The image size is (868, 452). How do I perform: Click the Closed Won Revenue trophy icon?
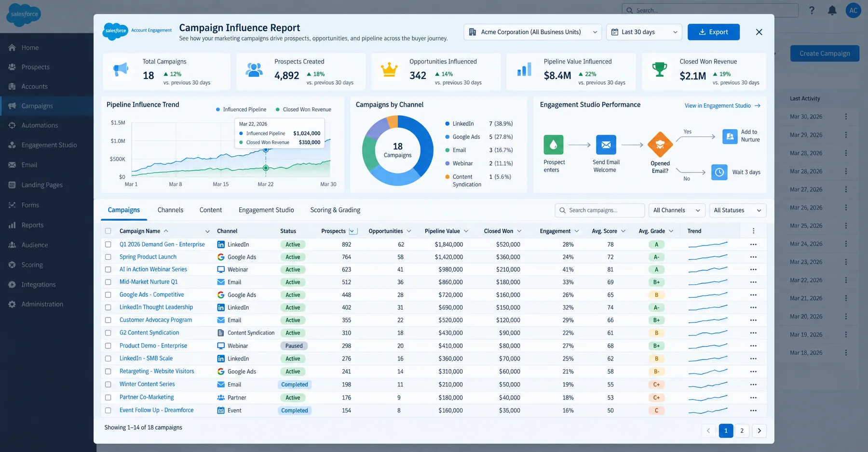point(660,69)
